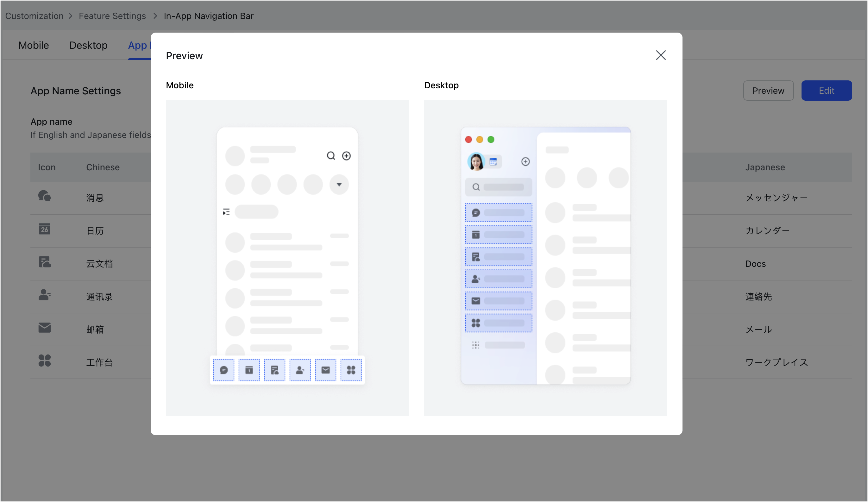Viewport: 868px width, 502px height.
Task: Click the user avatar thumbnail in desktop preview
Action: (476, 161)
